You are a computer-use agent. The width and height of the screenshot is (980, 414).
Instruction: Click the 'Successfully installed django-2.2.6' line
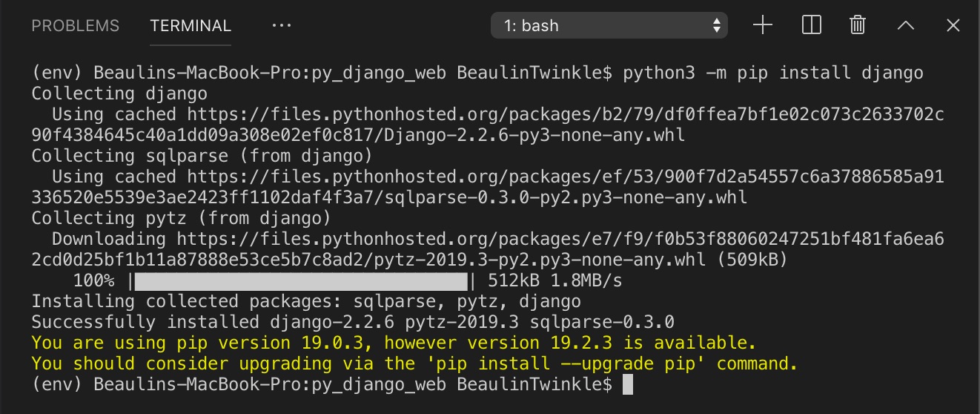tap(352, 322)
